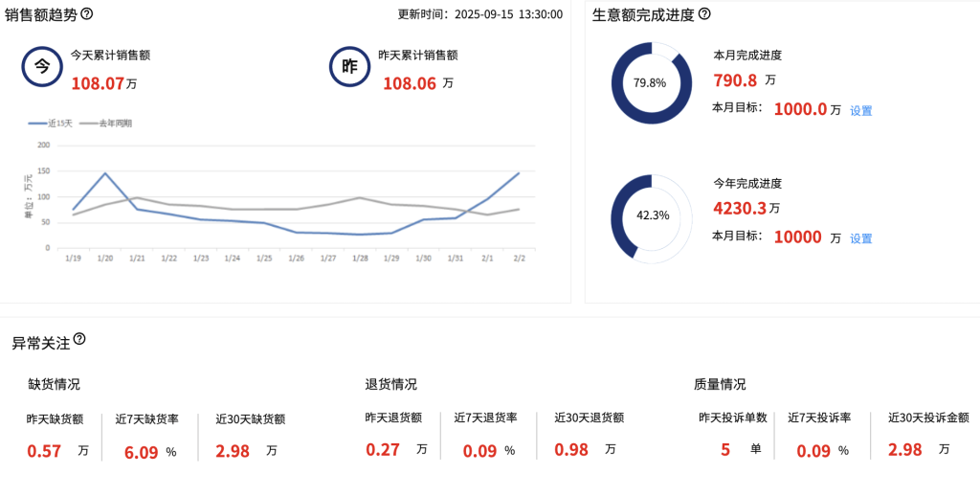
Task: Click the yearly target value 10000
Action: pos(797,237)
